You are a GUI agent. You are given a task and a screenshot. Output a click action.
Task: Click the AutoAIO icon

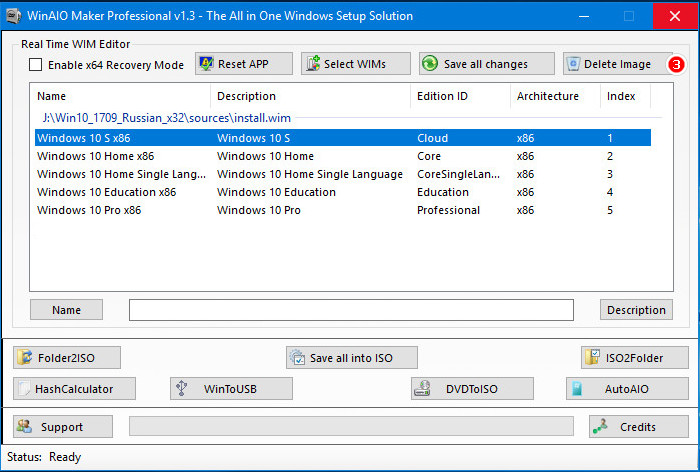[577, 388]
